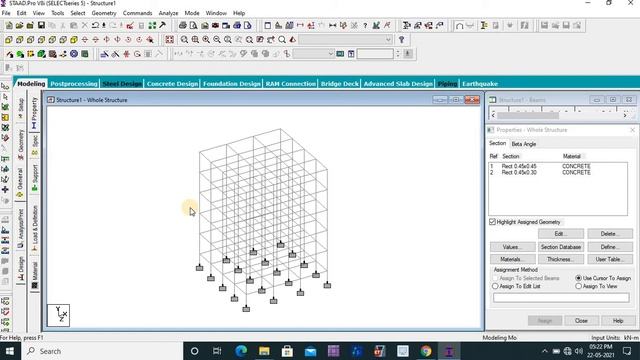The height and width of the screenshot is (360, 640).
Task: Open the empty view dropdown in second toolbar row
Action: [346, 40]
